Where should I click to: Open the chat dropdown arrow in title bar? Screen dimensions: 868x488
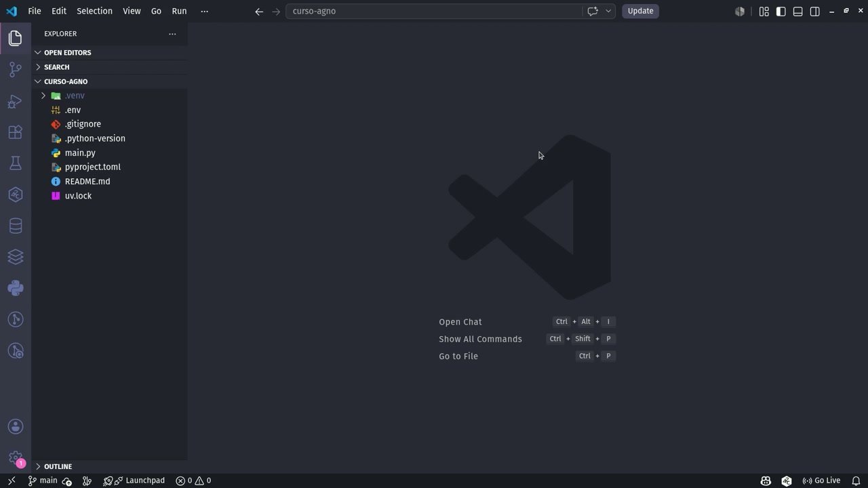(x=608, y=11)
